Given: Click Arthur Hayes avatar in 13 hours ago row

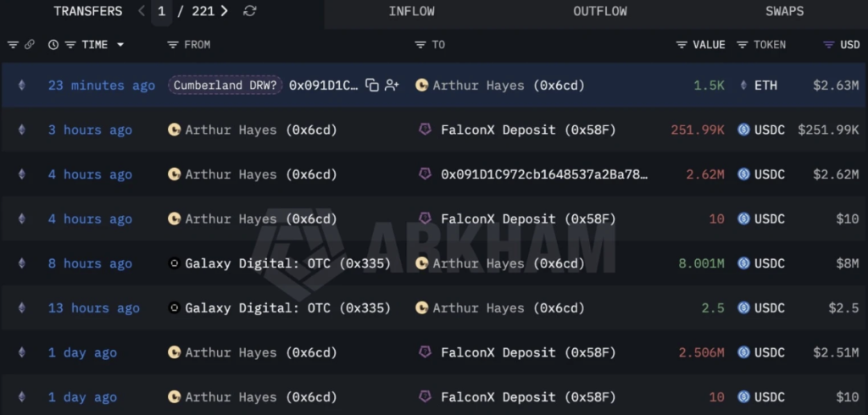Looking at the screenshot, I should [422, 308].
